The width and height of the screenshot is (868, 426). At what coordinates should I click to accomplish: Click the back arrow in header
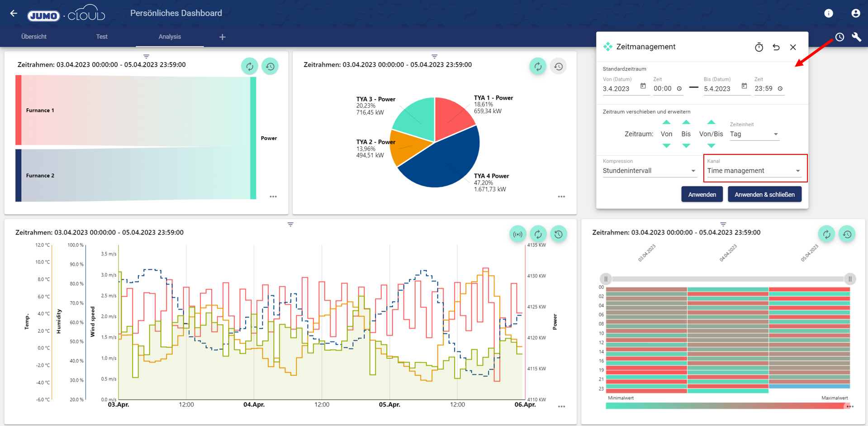click(14, 14)
